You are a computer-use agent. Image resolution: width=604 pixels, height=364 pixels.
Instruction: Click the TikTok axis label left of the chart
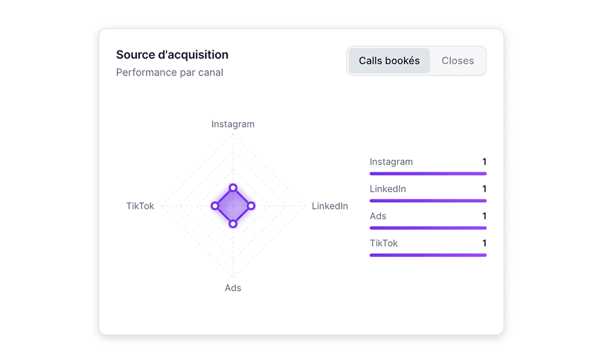pos(140,206)
